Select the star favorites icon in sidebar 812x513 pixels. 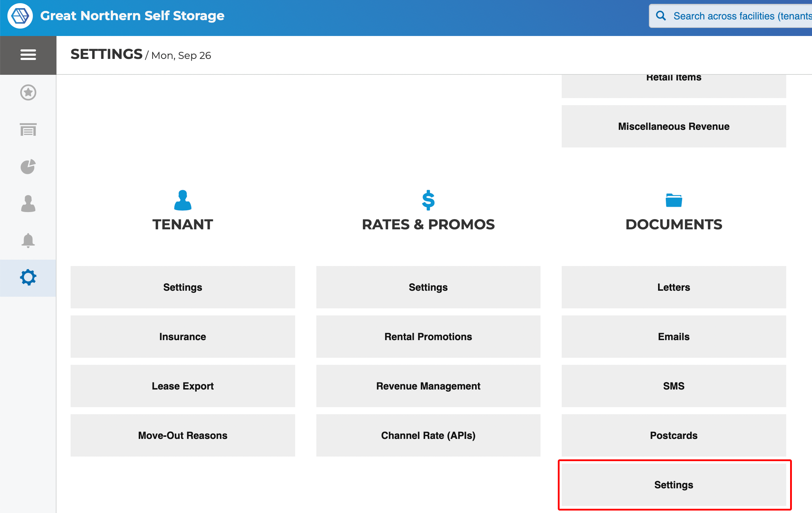pyautogui.click(x=28, y=92)
